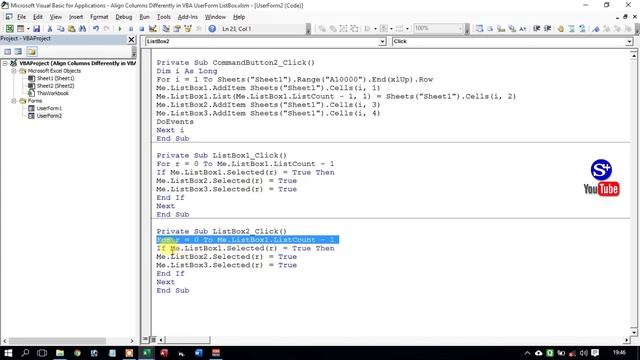This screenshot has height=360, width=640.
Task: Open Project Explorer via toolbar icon
Action: (166, 29)
